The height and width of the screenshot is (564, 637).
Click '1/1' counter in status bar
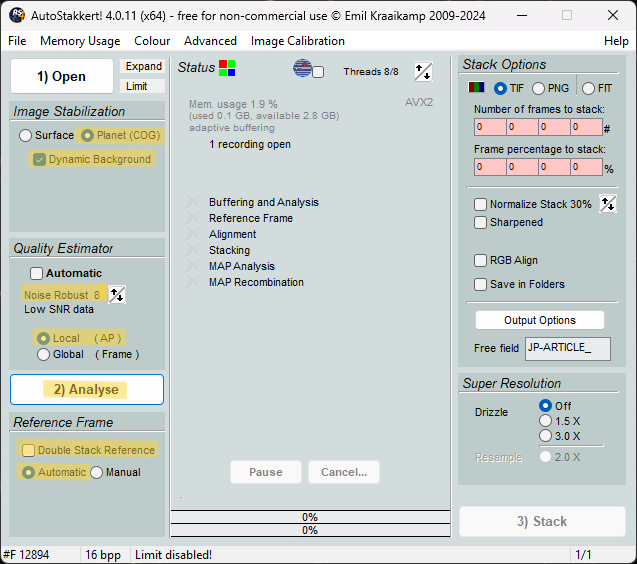point(583,555)
